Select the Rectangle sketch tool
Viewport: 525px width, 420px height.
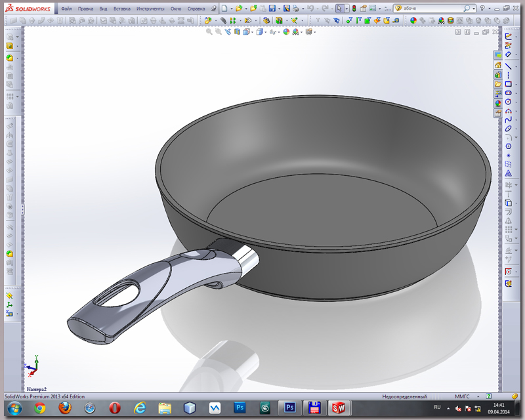pos(508,84)
